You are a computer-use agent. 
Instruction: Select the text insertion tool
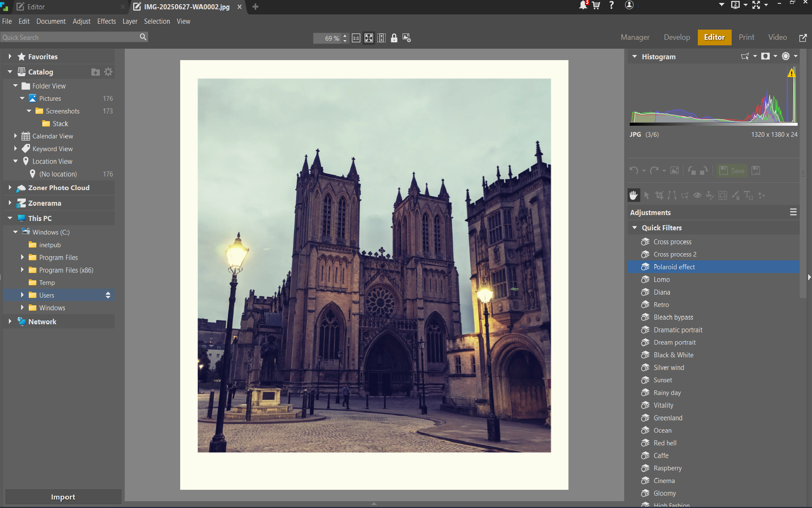tap(749, 195)
